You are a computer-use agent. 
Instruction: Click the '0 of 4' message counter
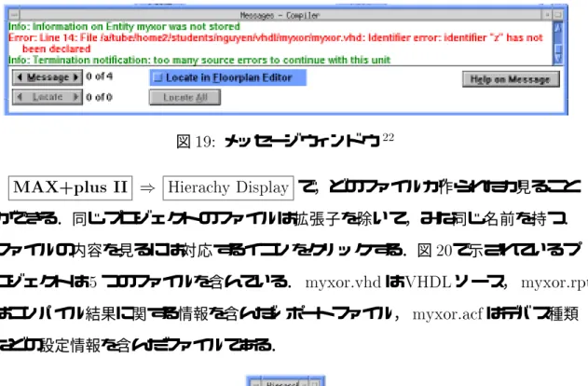point(99,76)
